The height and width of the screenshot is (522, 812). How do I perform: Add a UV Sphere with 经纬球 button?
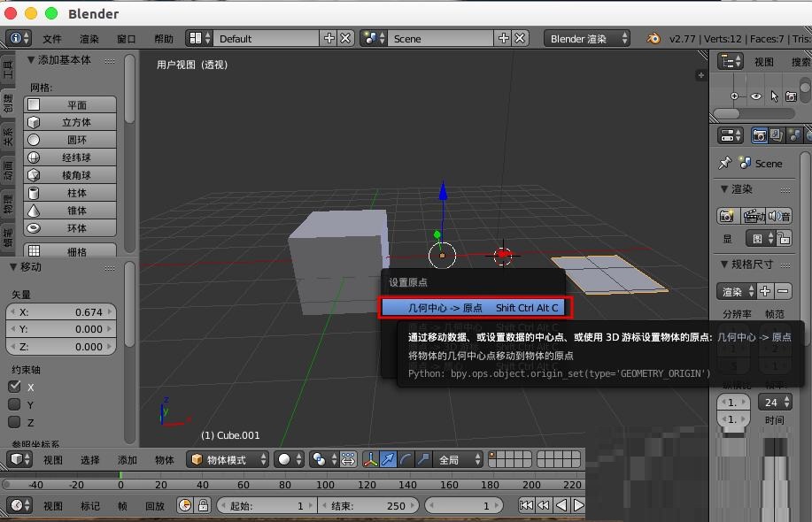click(x=70, y=157)
